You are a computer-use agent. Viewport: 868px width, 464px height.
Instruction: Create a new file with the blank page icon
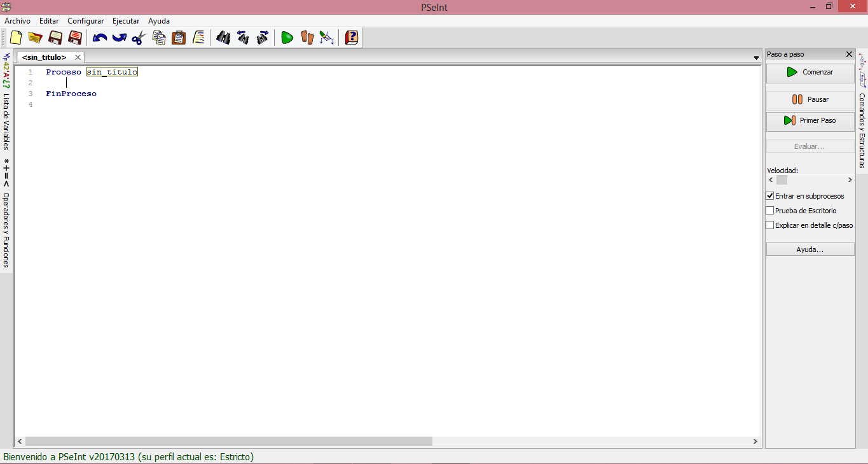tap(16, 38)
